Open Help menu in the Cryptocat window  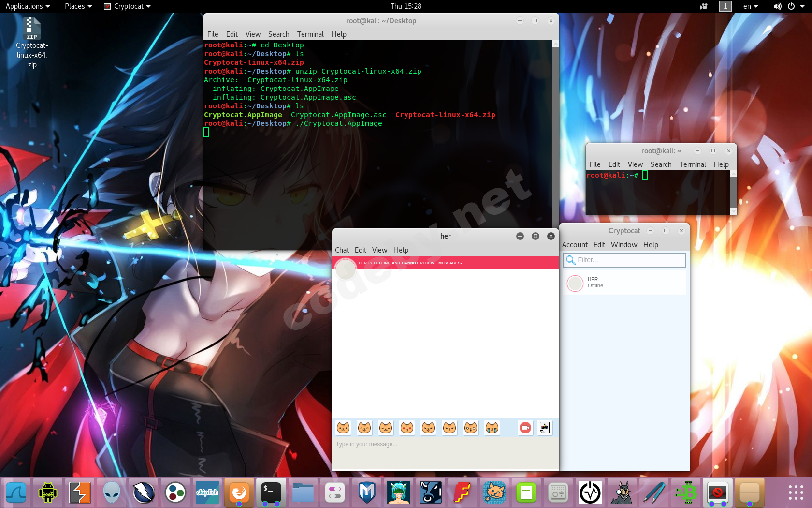click(x=651, y=245)
